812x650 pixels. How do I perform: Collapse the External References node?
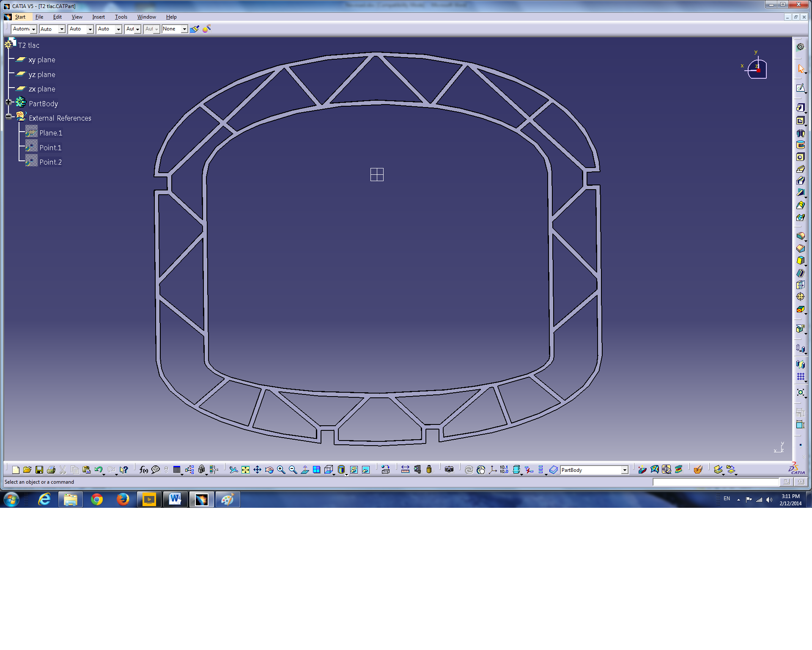[x=8, y=116]
